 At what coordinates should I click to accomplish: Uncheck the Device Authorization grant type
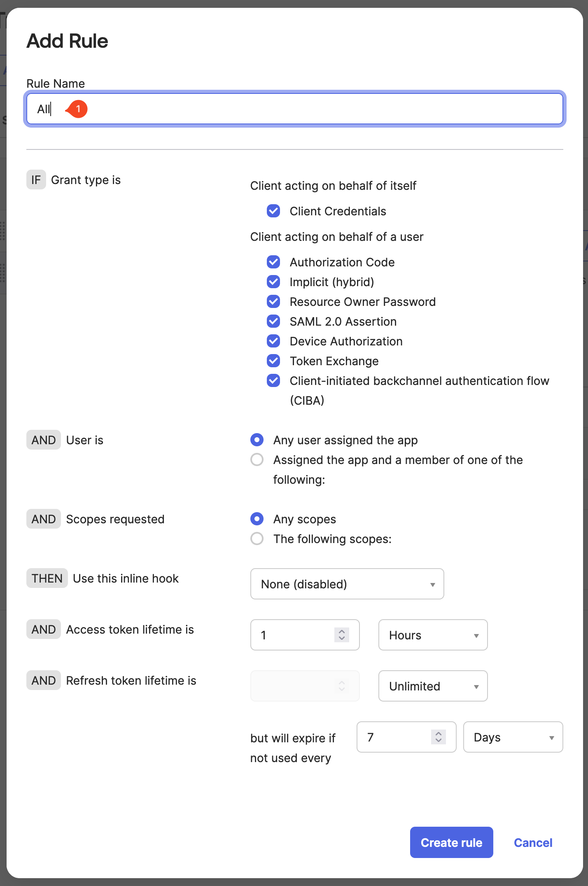(x=273, y=341)
